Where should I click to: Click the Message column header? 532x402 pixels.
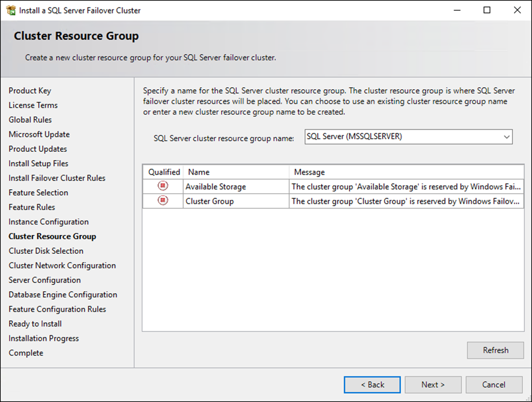click(407, 172)
